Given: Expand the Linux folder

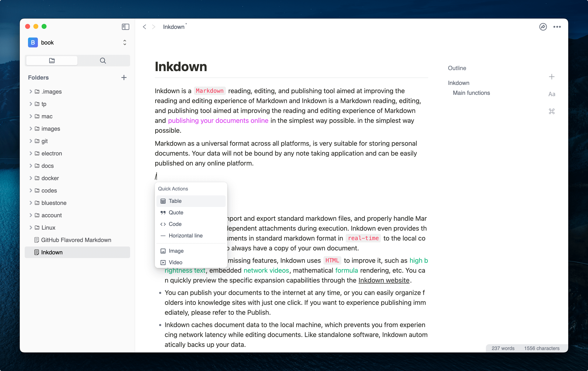Looking at the screenshot, I should pyautogui.click(x=31, y=228).
